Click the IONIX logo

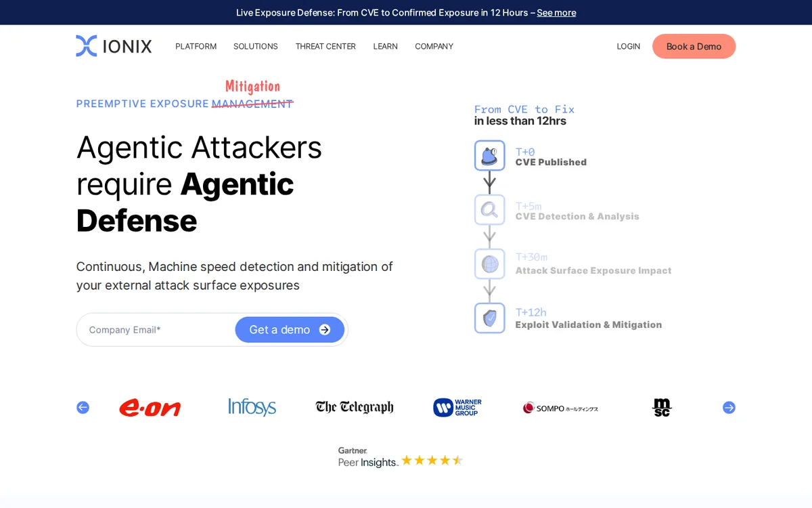click(x=114, y=46)
